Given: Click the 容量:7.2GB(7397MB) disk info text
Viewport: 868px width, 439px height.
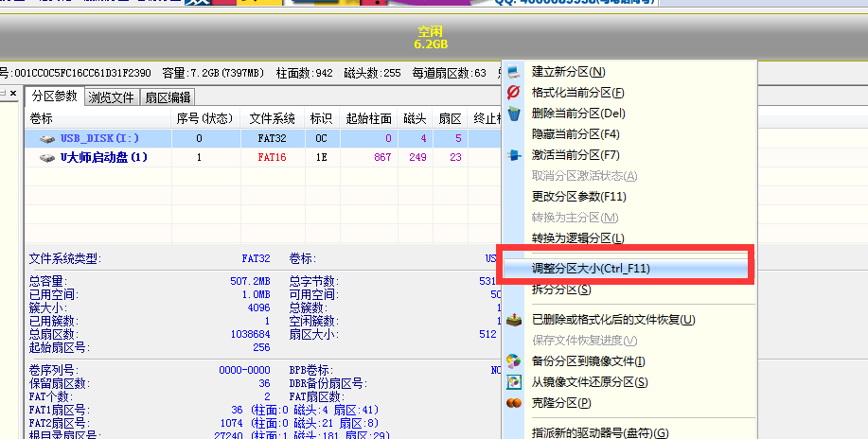Looking at the screenshot, I should pos(213,73).
